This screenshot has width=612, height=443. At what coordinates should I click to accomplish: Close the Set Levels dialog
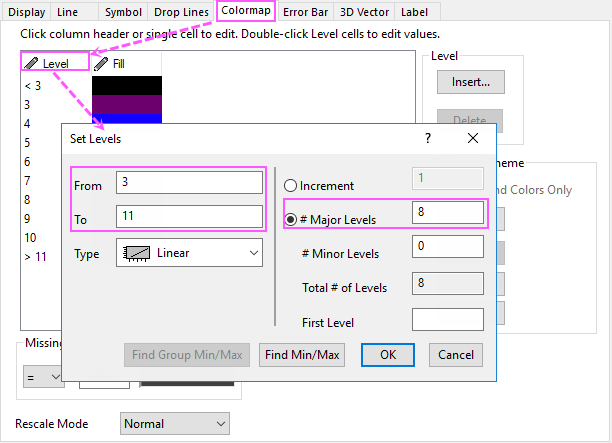473,138
